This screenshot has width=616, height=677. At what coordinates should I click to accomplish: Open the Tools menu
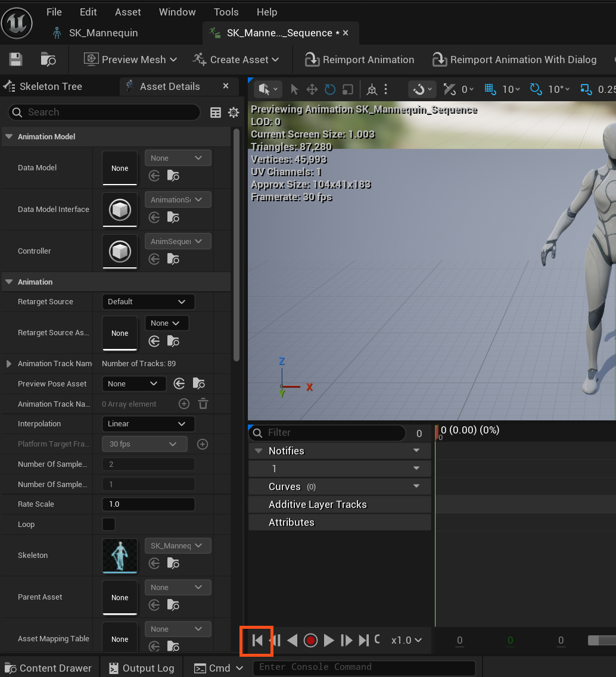(x=226, y=12)
